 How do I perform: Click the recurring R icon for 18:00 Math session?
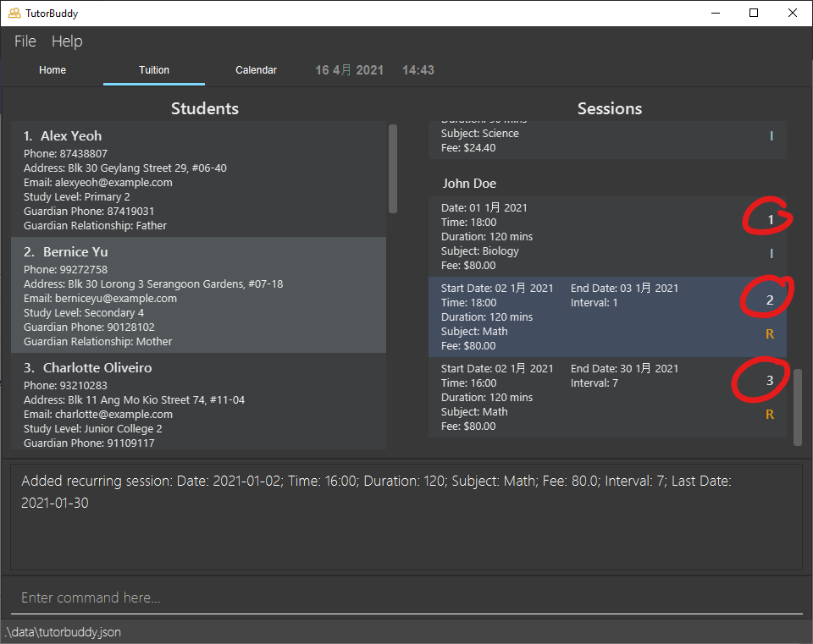[770, 334]
